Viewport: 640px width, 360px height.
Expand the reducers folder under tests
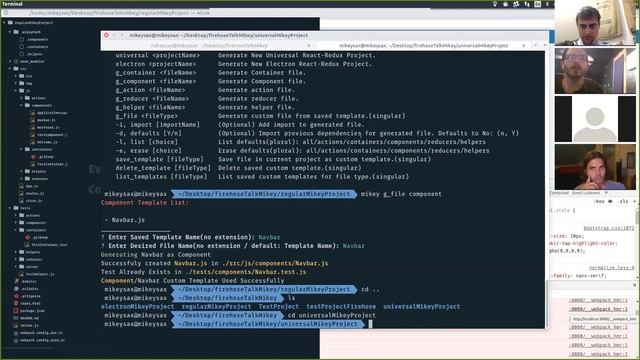[x=16, y=259]
